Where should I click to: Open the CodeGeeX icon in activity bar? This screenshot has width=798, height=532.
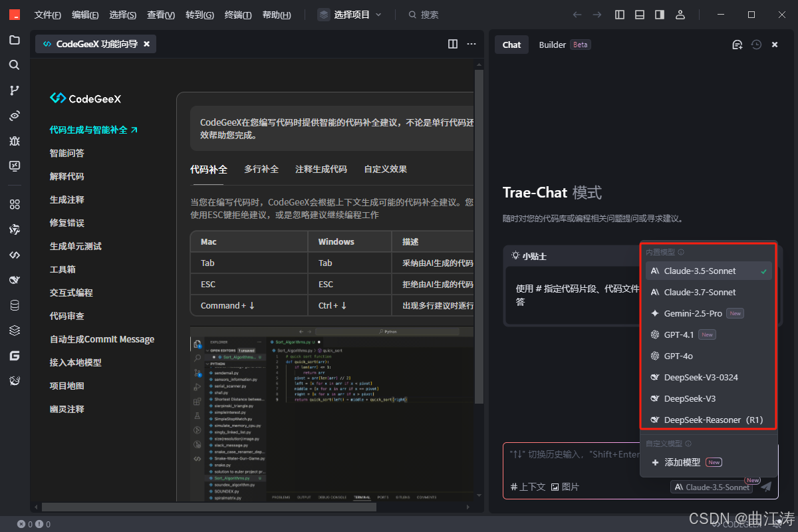coord(15,255)
